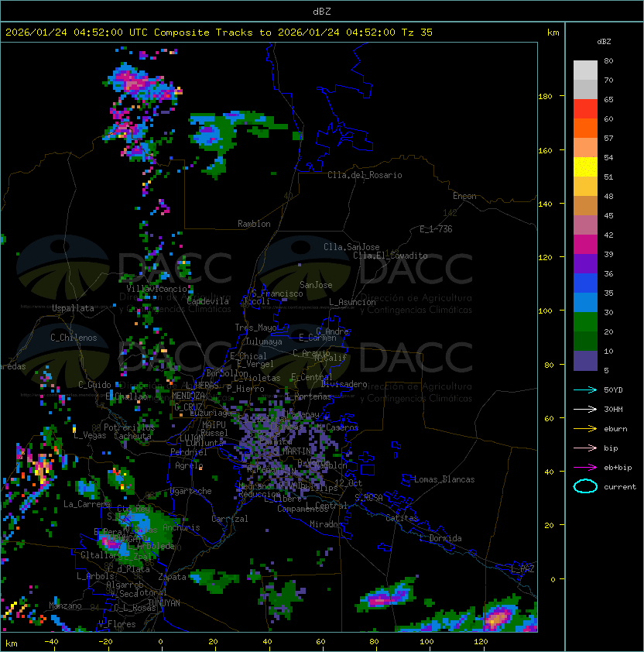
Task: Click the 'V_Flores' map label
Action: 117,624
